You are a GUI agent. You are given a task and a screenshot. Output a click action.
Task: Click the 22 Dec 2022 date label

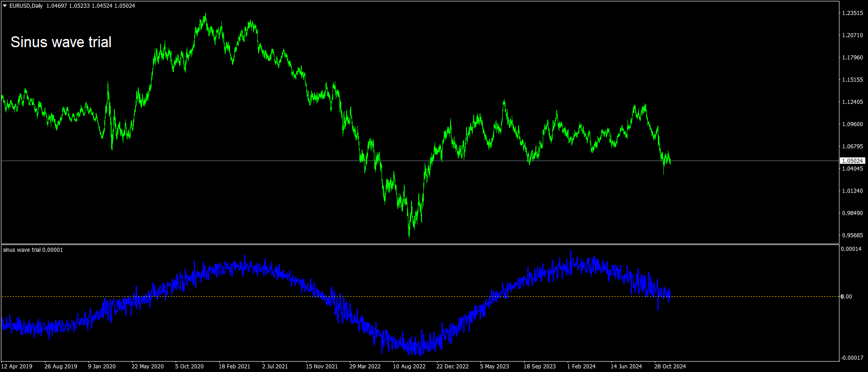453,367
